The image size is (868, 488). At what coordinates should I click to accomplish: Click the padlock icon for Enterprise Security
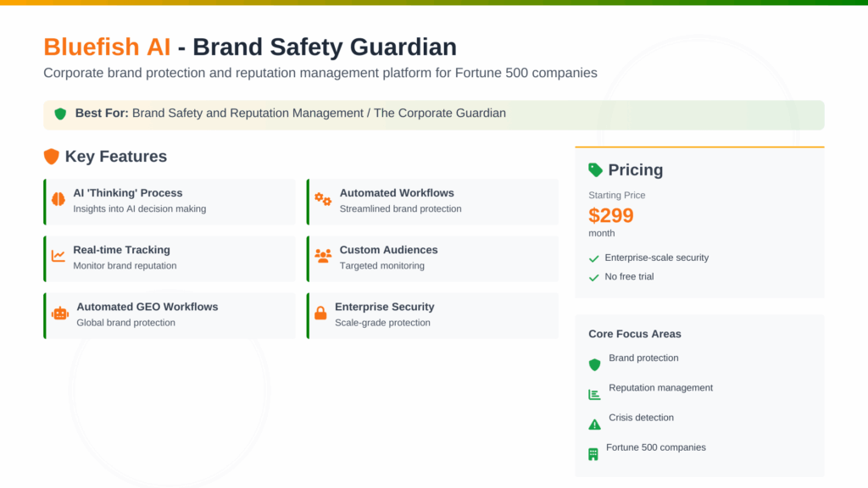click(x=320, y=313)
